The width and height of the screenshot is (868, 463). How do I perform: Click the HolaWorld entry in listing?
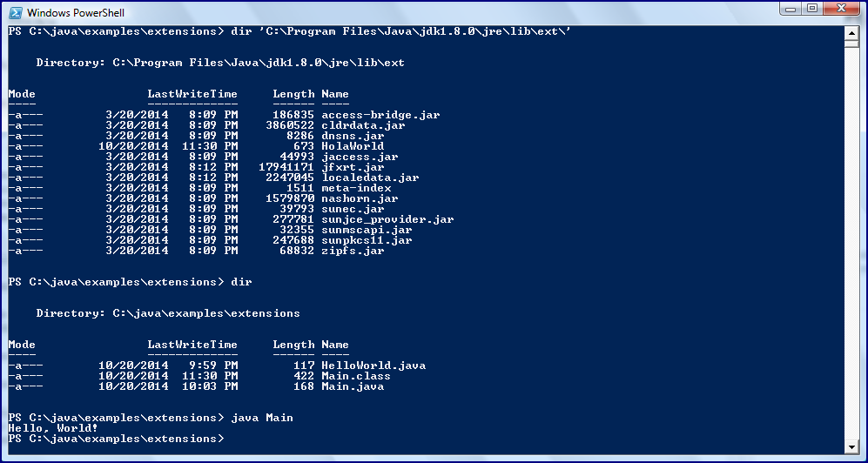click(x=353, y=146)
